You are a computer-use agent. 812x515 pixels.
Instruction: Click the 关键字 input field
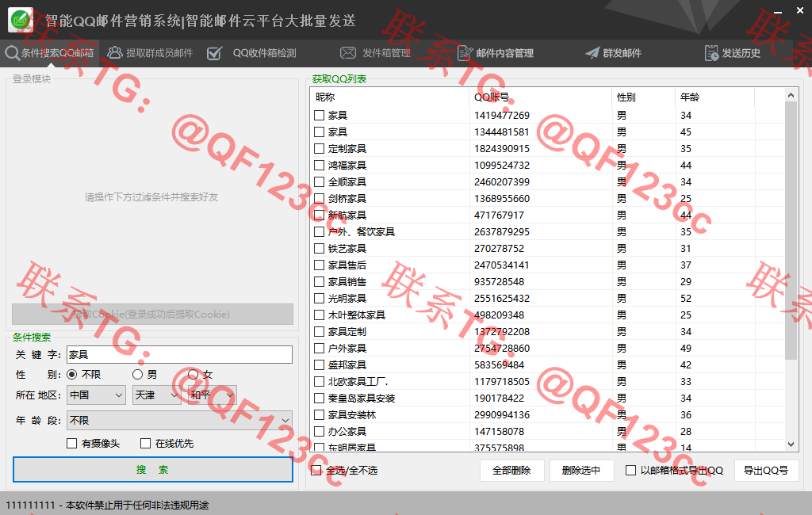(180, 354)
